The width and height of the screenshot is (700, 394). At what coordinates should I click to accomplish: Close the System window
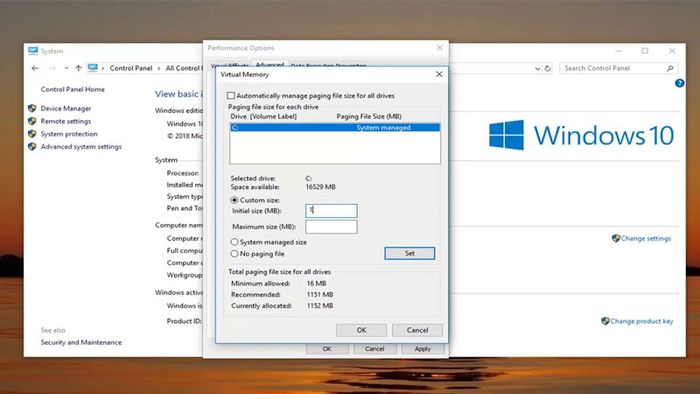click(x=672, y=51)
